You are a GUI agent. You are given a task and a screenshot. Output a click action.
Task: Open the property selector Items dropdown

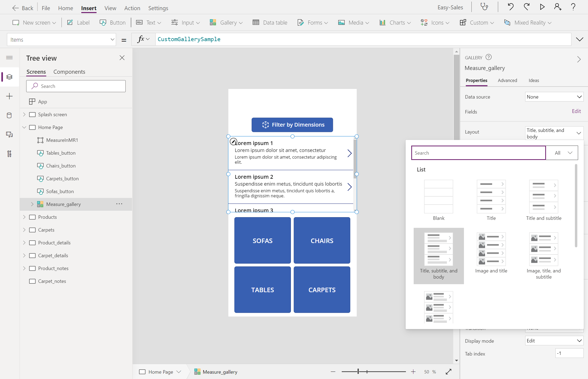click(62, 40)
